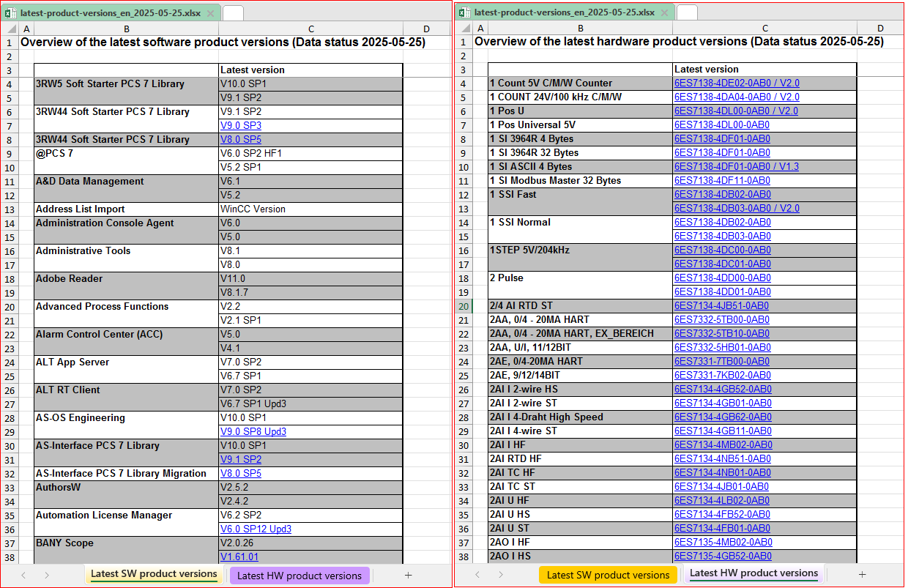Click select-all corner in left window grid
The image size is (908, 588).
tap(9, 29)
